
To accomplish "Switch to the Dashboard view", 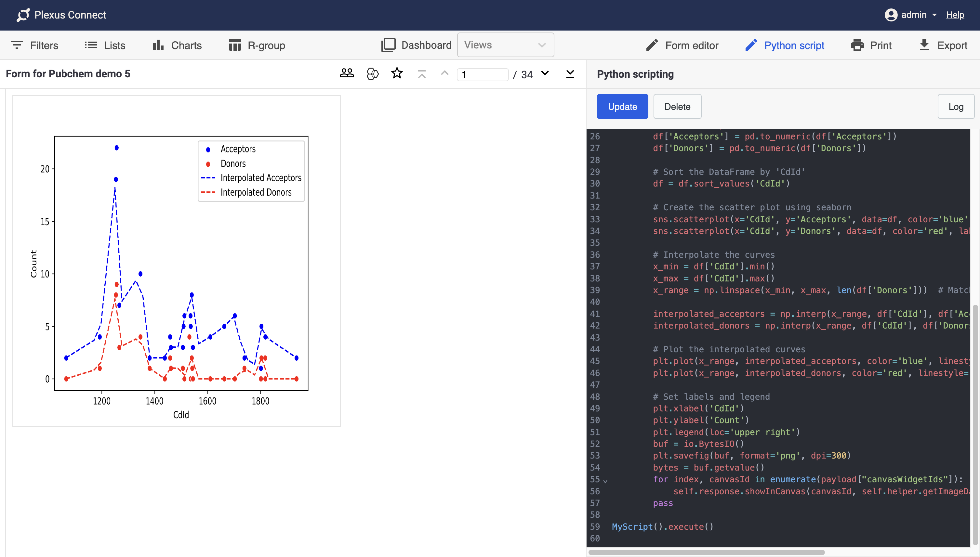I will pyautogui.click(x=416, y=45).
